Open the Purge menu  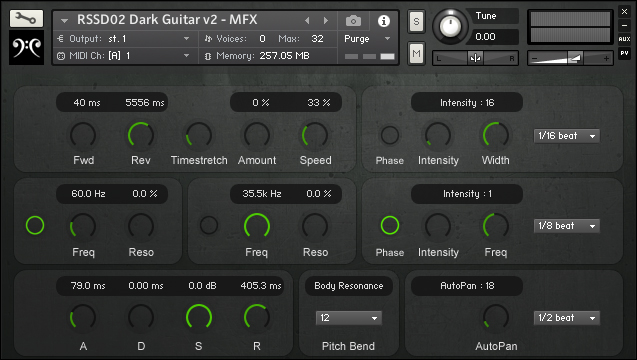click(367, 39)
